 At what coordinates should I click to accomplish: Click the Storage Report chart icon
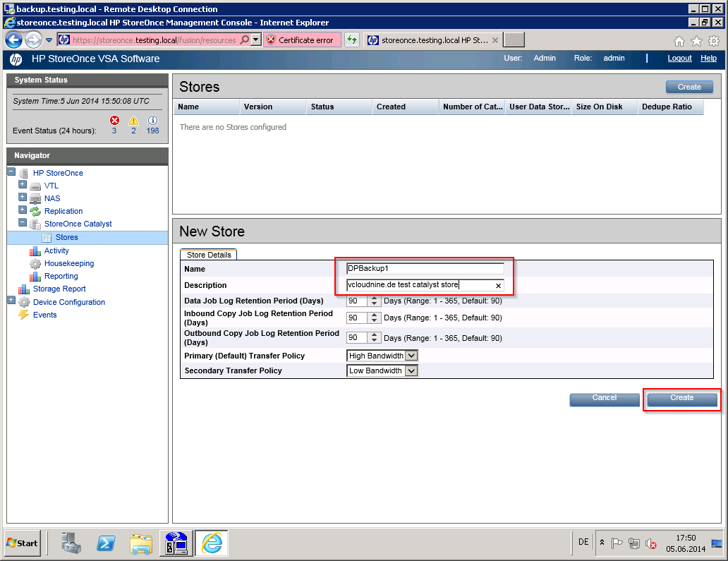click(x=24, y=289)
